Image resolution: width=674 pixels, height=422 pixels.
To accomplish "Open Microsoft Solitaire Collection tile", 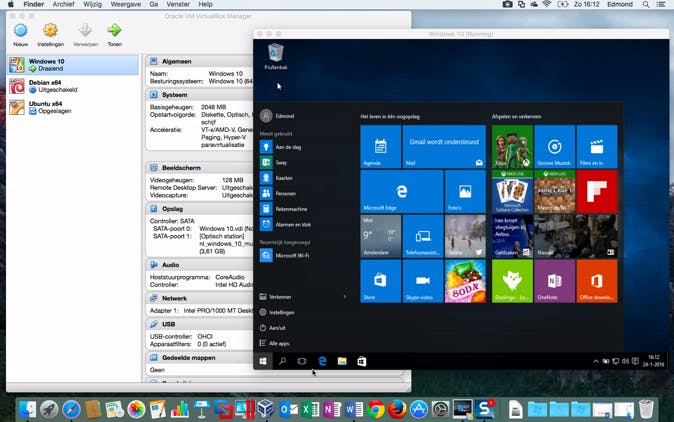I will click(x=512, y=191).
